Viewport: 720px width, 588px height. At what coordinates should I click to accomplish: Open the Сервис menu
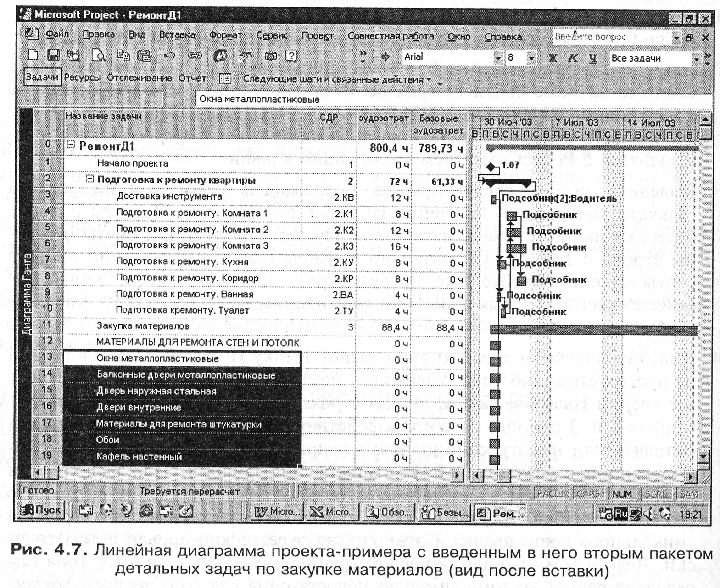272,35
